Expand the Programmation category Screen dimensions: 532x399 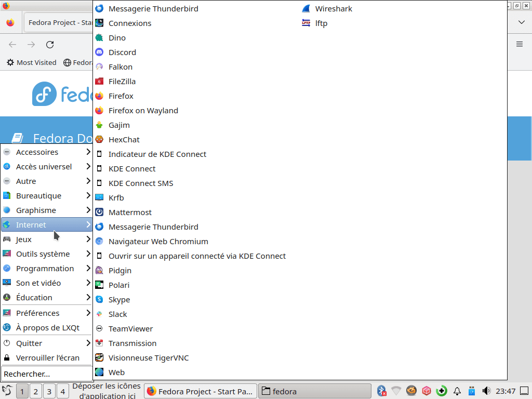(47, 269)
